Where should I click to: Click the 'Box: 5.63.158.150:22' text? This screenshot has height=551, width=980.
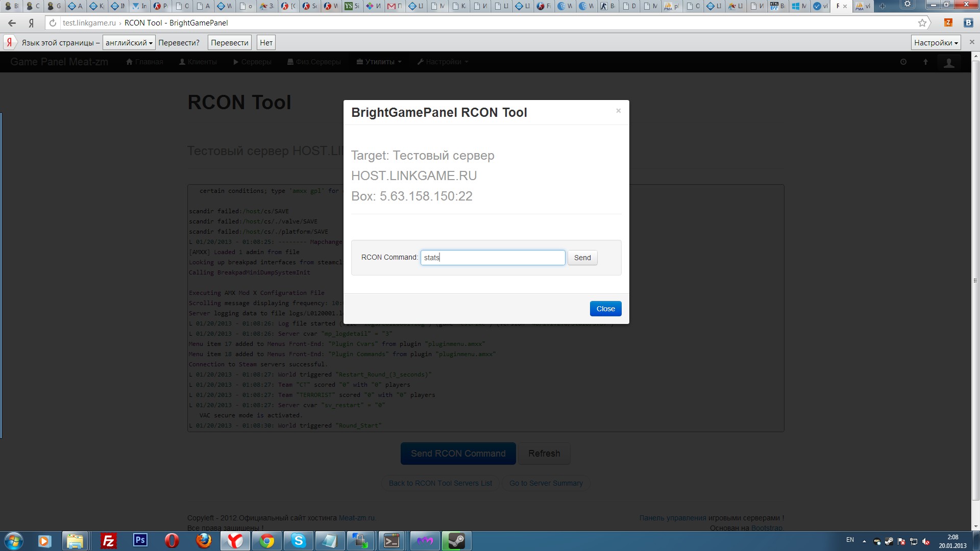(412, 196)
